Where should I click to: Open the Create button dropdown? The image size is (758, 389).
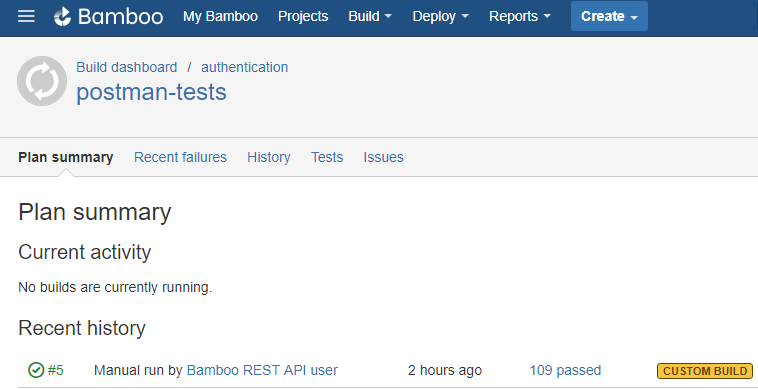(x=609, y=16)
